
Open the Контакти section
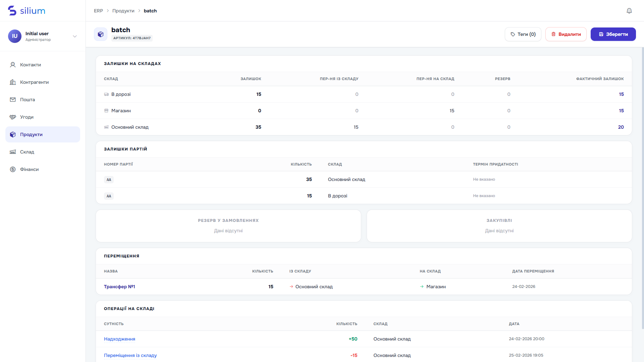tap(43, 65)
